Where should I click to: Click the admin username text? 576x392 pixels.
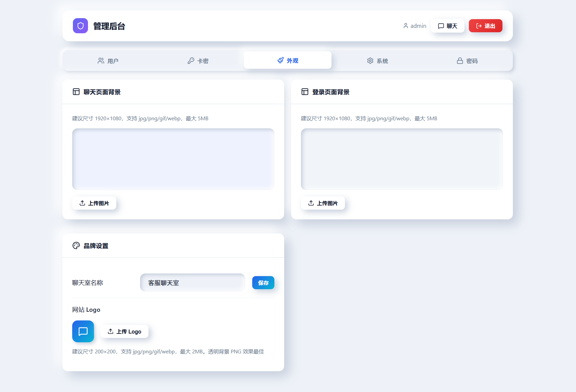(418, 26)
